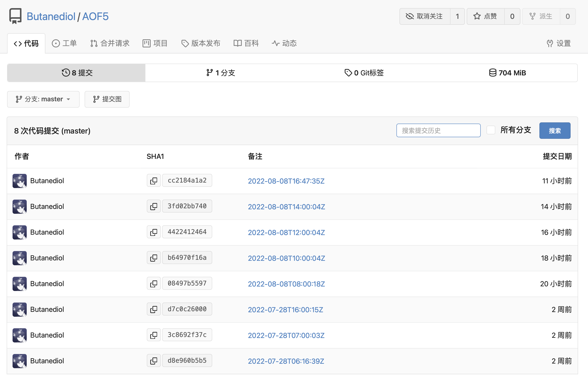Toggle 取消关注 watch button

click(x=424, y=16)
